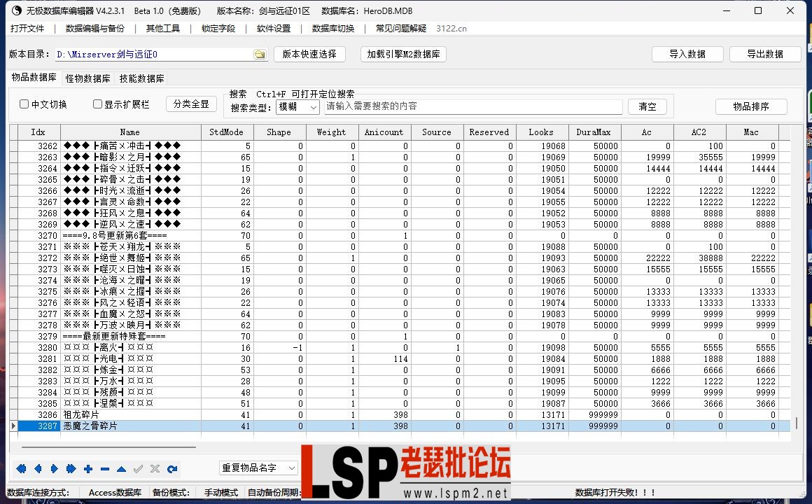Image resolution: width=812 pixels, height=504 pixels.
Task: Click the next record arrow
Action: (x=55, y=469)
